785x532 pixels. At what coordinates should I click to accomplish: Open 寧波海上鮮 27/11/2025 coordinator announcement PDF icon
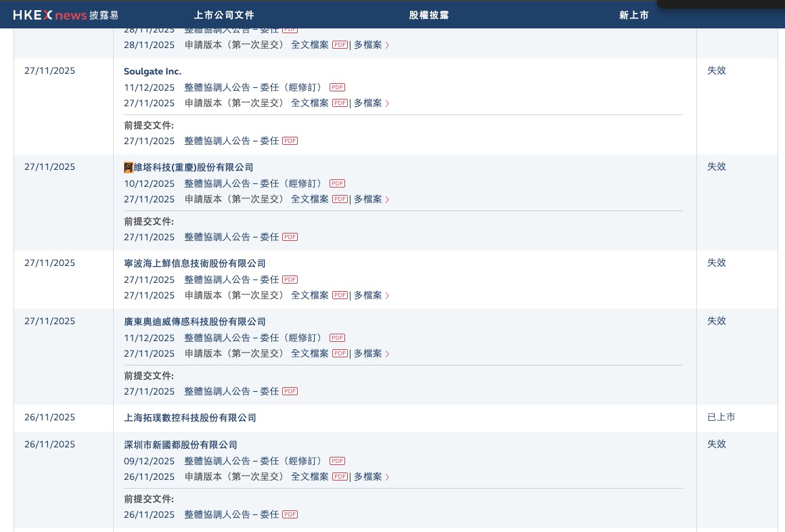pos(290,280)
